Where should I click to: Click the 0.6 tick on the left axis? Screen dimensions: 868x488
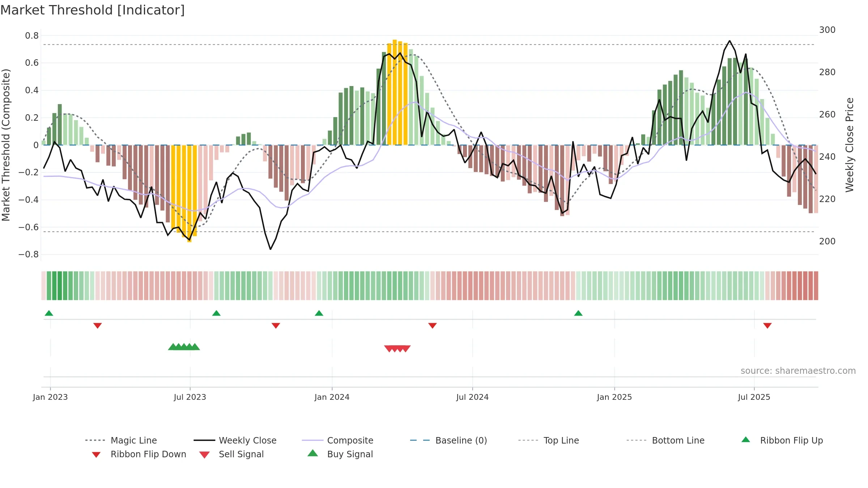click(x=32, y=63)
